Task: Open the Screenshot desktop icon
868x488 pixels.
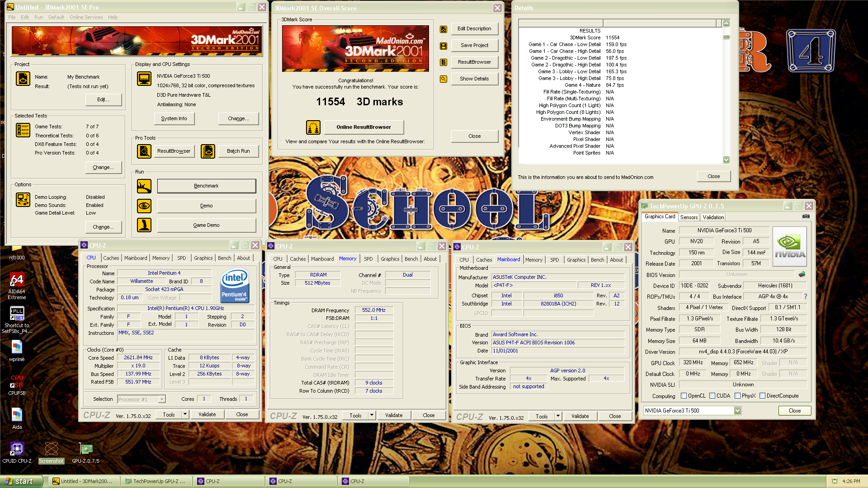Action: [x=51, y=453]
